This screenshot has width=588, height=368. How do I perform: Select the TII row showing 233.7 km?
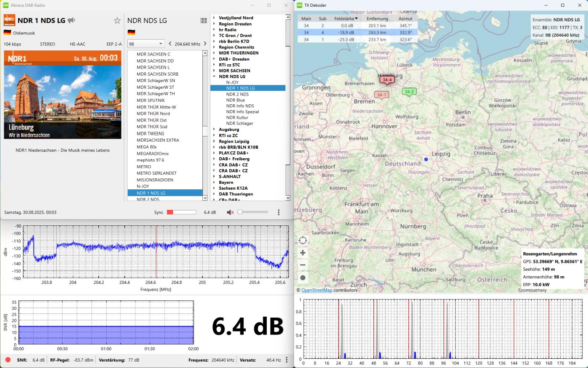click(x=358, y=40)
